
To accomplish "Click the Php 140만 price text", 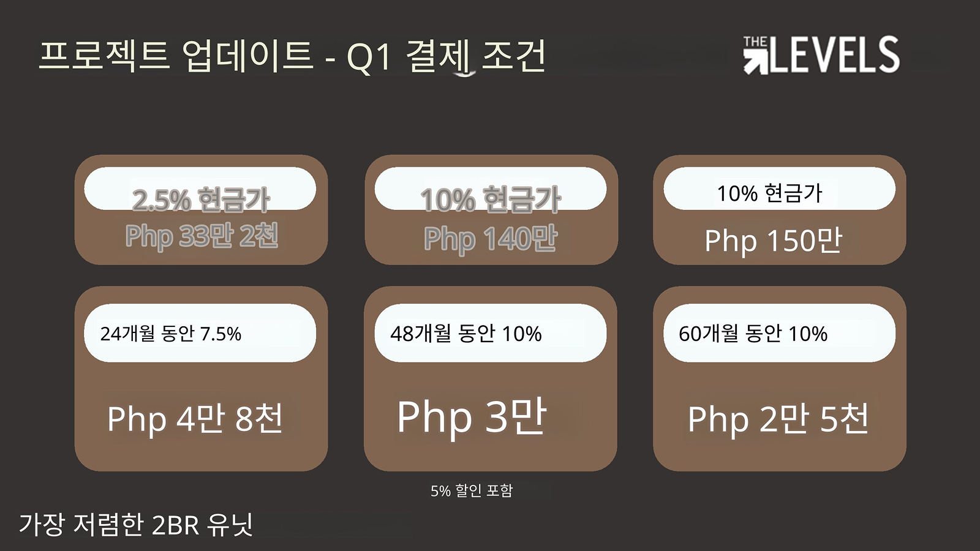I will [x=490, y=239].
